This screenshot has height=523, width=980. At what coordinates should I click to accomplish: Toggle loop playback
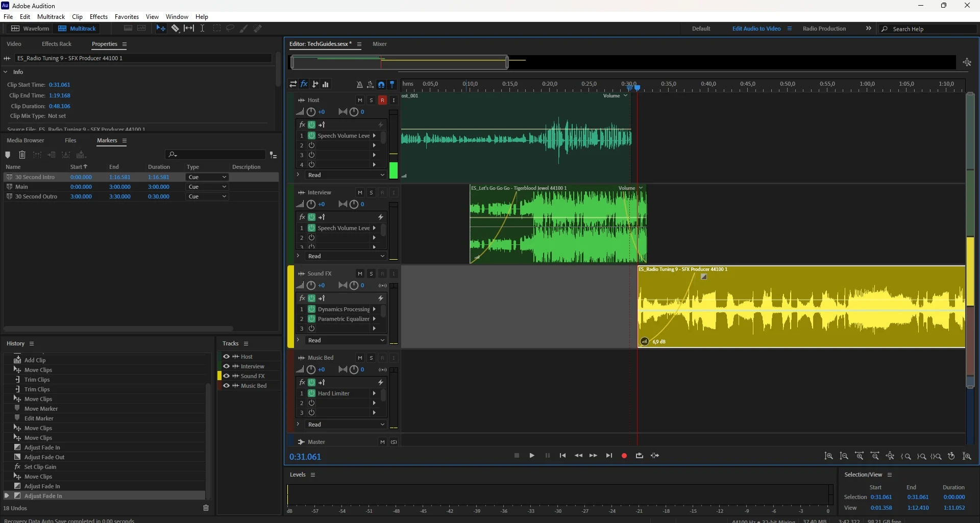click(x=640, y=456)
